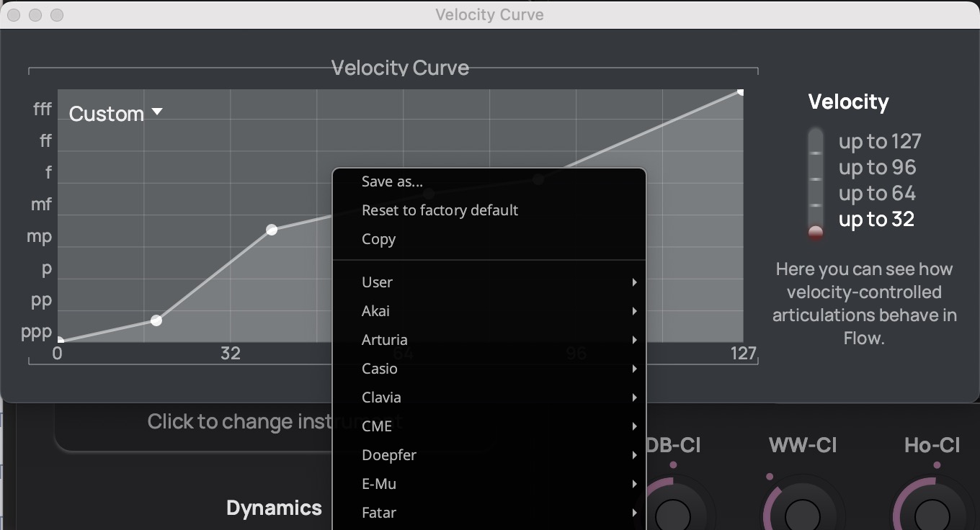Expand the Akai presets submenu
The height and width of the screenshot is (530, 980).
(x=489, y=311)
